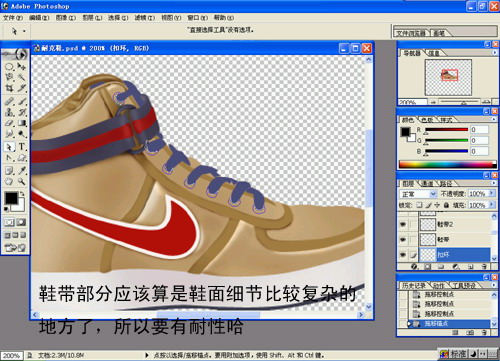Click the delete layer trash icon

(484, 266)
